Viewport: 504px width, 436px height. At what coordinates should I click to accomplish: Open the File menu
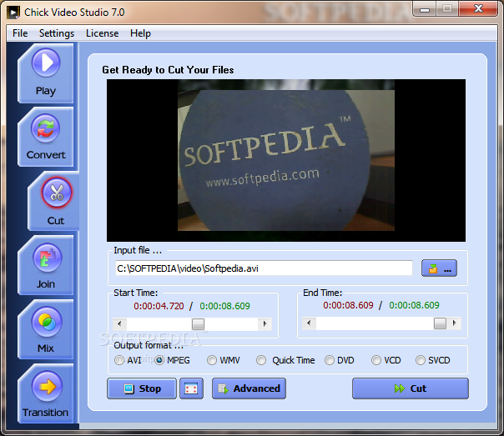click(x=20, y=33)
